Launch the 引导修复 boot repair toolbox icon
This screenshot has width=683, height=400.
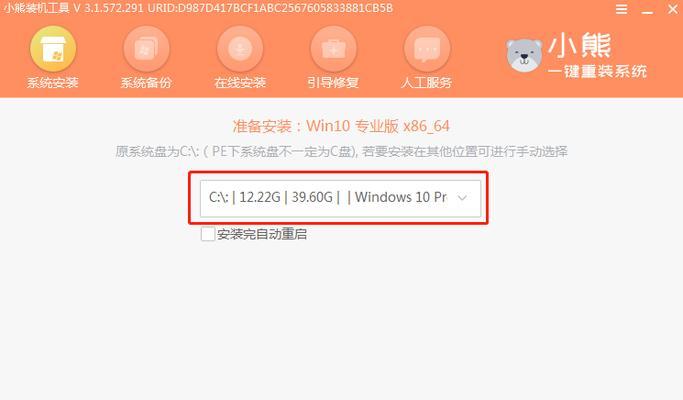pyautogui.click(x=333, y=48)
